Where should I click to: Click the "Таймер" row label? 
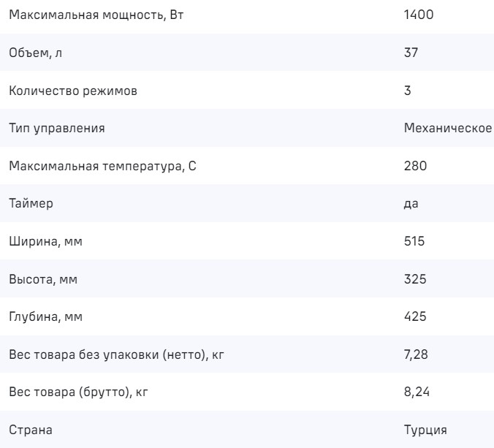coord(31,204)
